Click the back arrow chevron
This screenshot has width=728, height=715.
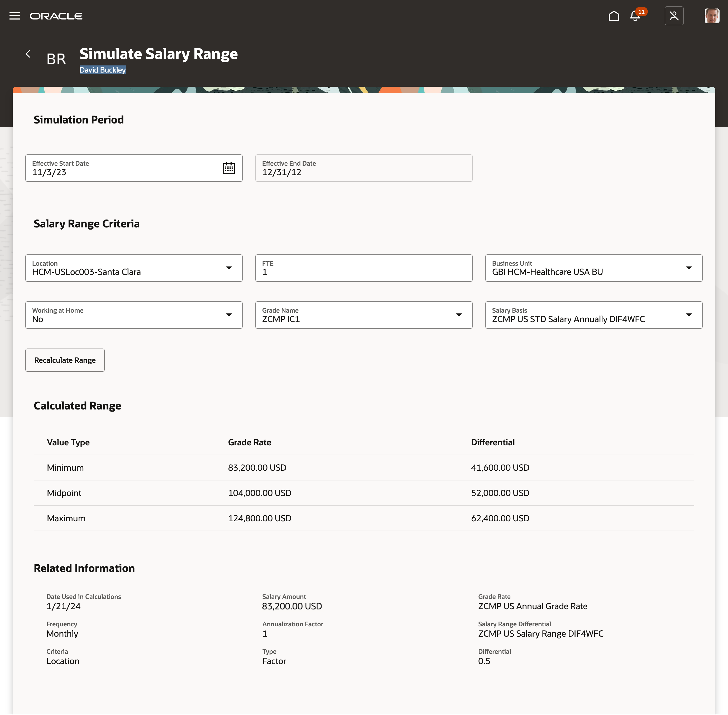[28, 54]
